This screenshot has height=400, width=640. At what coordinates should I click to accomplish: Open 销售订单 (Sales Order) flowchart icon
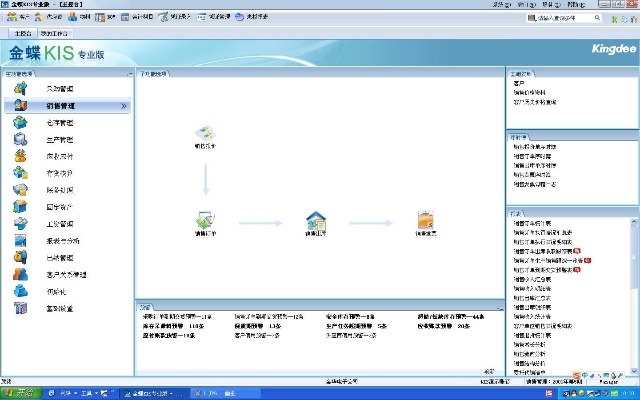coord(205,220)
